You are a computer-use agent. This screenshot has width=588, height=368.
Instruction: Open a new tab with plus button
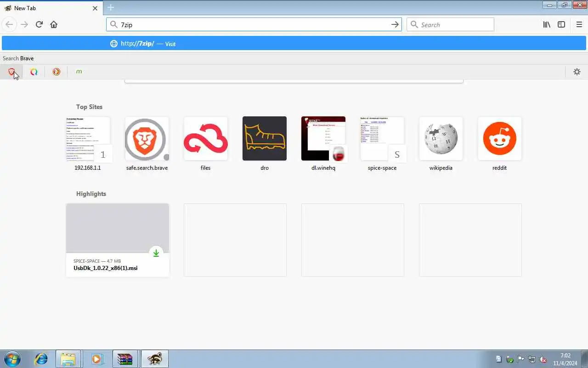point(111,7)
